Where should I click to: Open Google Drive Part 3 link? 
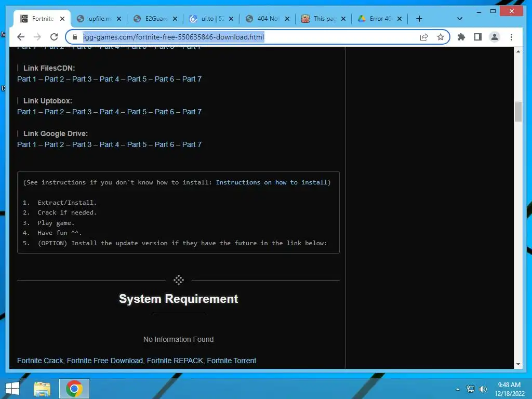click(x=82, y=144)
